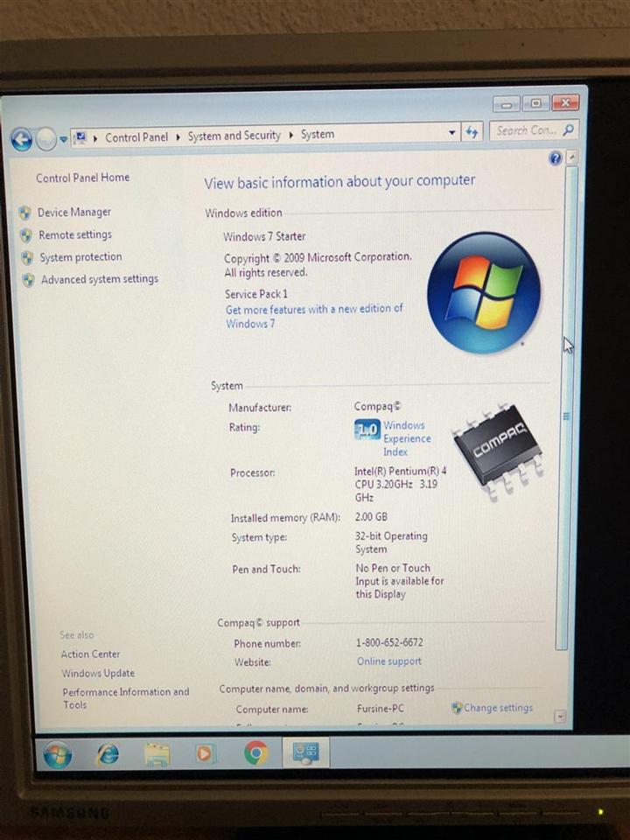This screenshot has width=630, height=840.
Task: Open Device Manager from the sidebar
Action: 73,212
